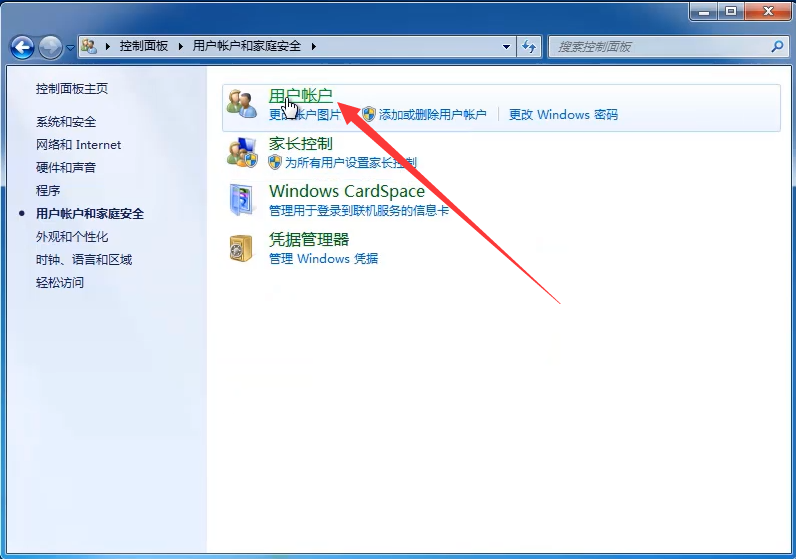This screenshot has width=796, height=559.
Task: Click the 用户帐户 users icon
Action: pos(241,104)
